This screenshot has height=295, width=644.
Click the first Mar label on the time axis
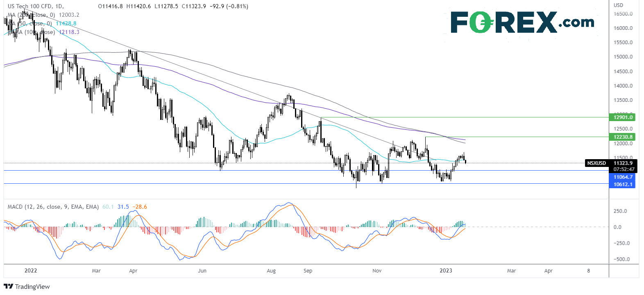coord(96,270)
